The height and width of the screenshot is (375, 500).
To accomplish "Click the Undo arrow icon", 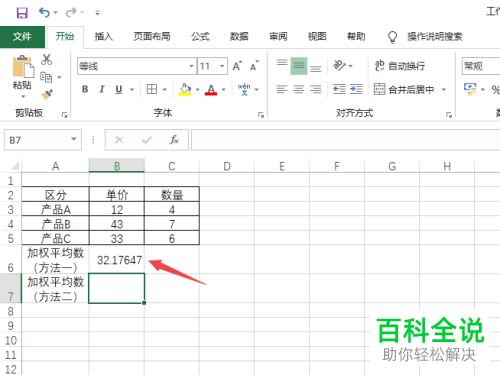I will coord(44,13).
